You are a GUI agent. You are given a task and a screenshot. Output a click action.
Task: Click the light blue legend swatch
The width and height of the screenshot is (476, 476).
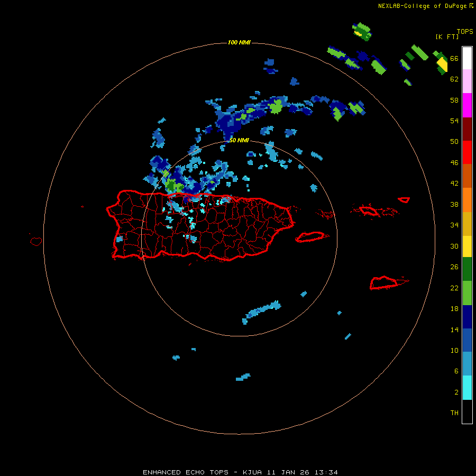[467, 364]
